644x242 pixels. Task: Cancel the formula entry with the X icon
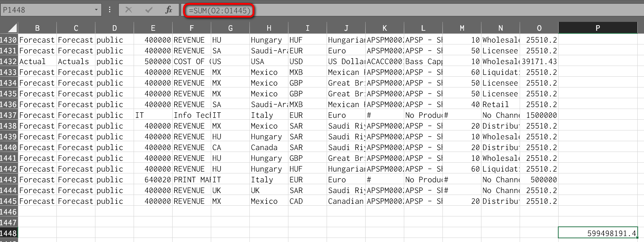pos(128,10)
